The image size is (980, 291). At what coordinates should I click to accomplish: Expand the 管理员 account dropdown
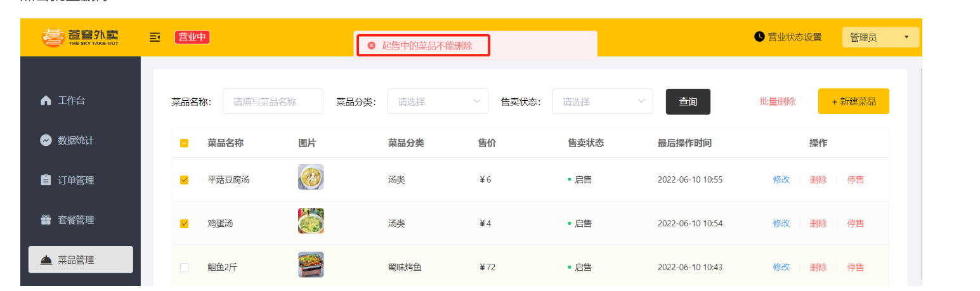coord(880,37)
